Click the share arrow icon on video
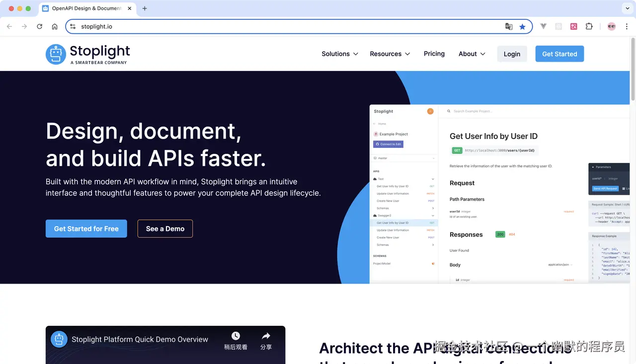Viewport: 636px width, 364px height. [266, 336]
